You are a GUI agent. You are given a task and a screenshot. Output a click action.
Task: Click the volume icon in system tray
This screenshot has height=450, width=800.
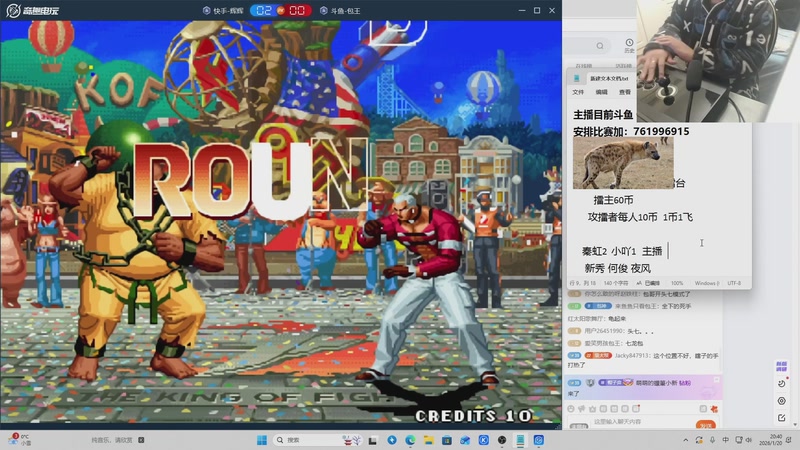pyautogui.click(x=748, y=440)
